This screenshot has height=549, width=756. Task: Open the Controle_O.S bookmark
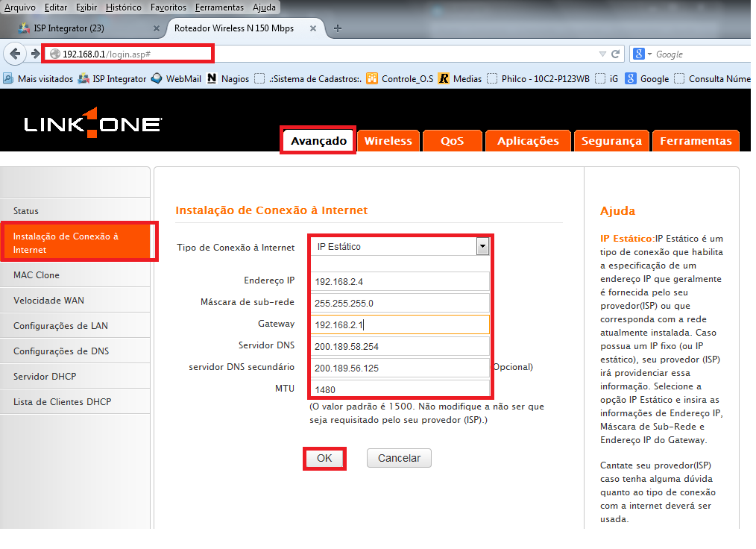coord(400,78)
